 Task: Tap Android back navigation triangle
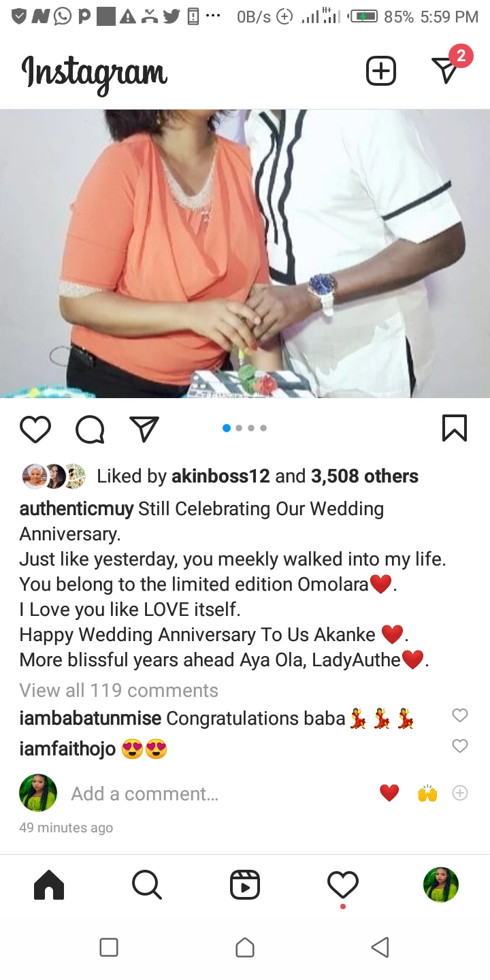[380, 947]
